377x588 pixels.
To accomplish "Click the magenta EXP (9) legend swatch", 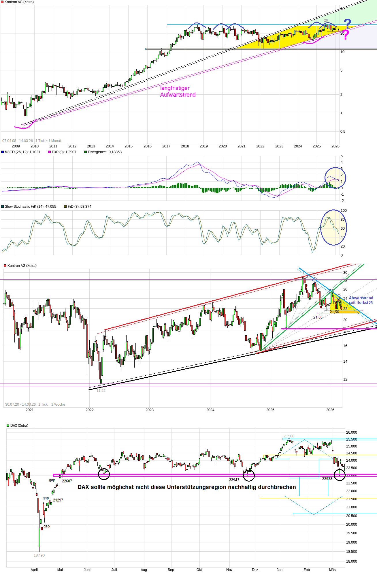I will click(49, 152).
